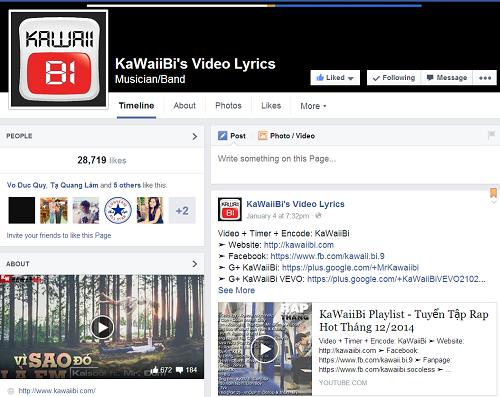
Task: Switch to the Timeline tab
Action: pos(136,106)
